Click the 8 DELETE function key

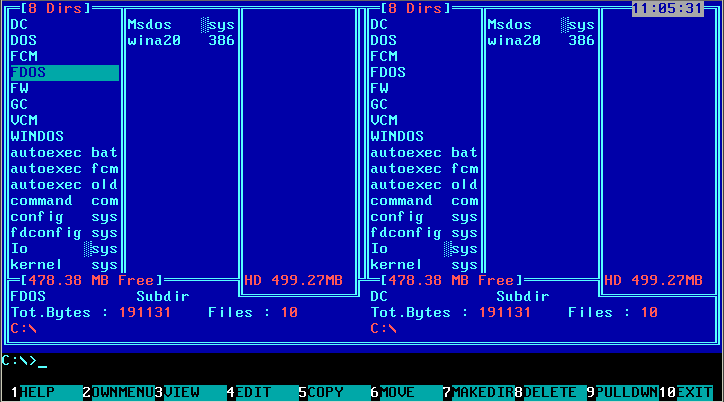point(550,392)
